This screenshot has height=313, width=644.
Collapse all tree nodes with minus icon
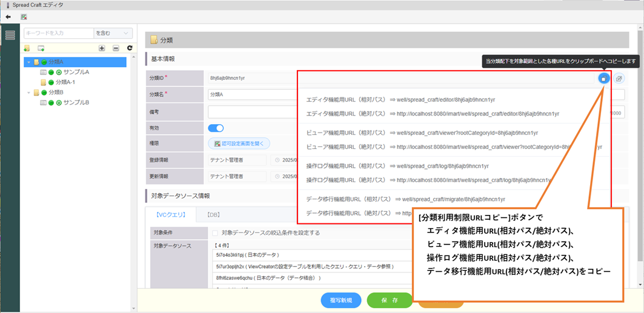click(116, 48)
